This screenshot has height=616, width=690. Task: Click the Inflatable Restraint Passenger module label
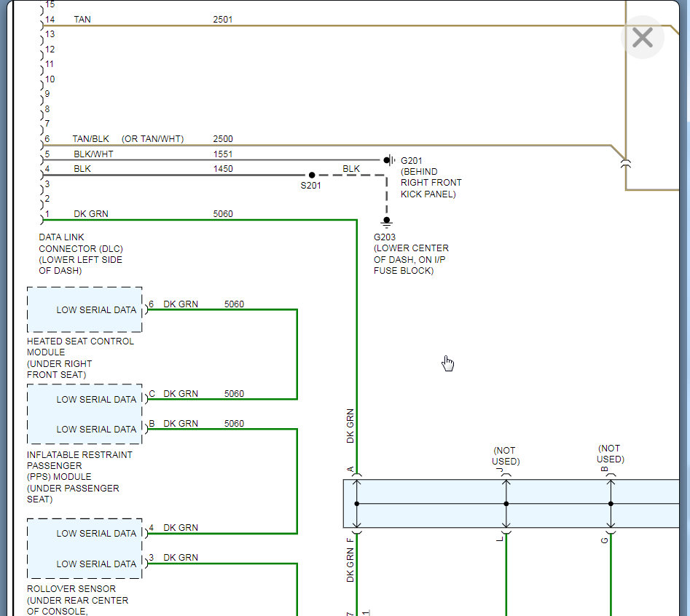coord(79,477)
